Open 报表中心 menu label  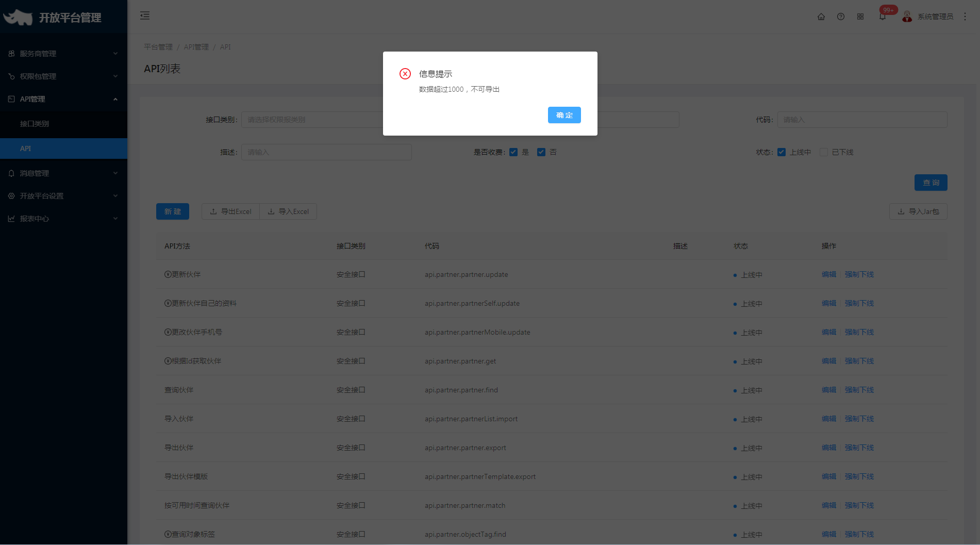click(x=35, y=219)
